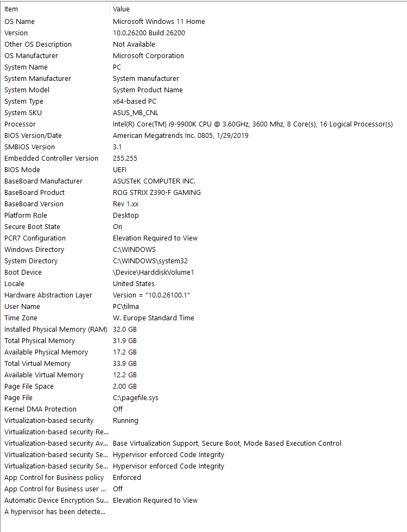Click the Embedded Controller Version row
Image resolution: width=407 pixels, height=532 pixels.
tap(51, 159)
